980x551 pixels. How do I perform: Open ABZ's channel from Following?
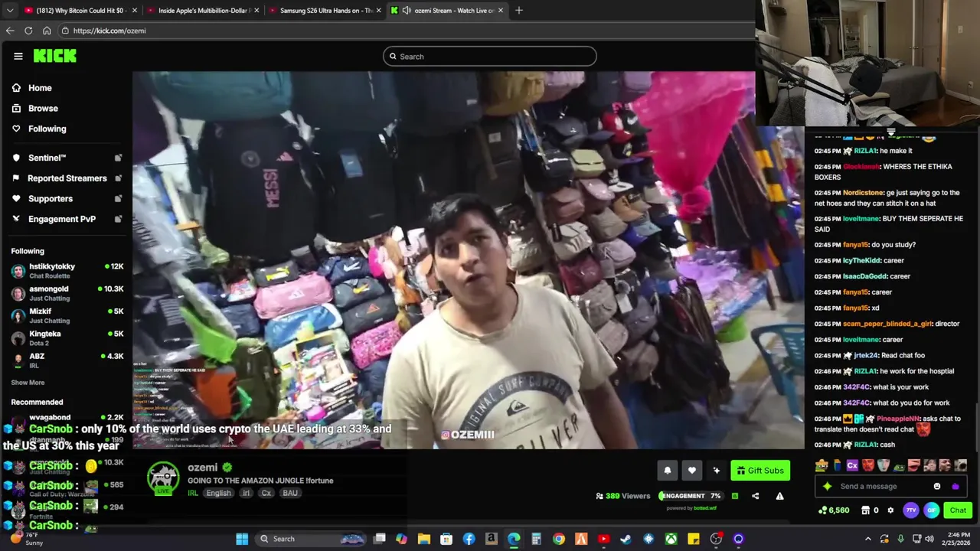tap(67, 360)
